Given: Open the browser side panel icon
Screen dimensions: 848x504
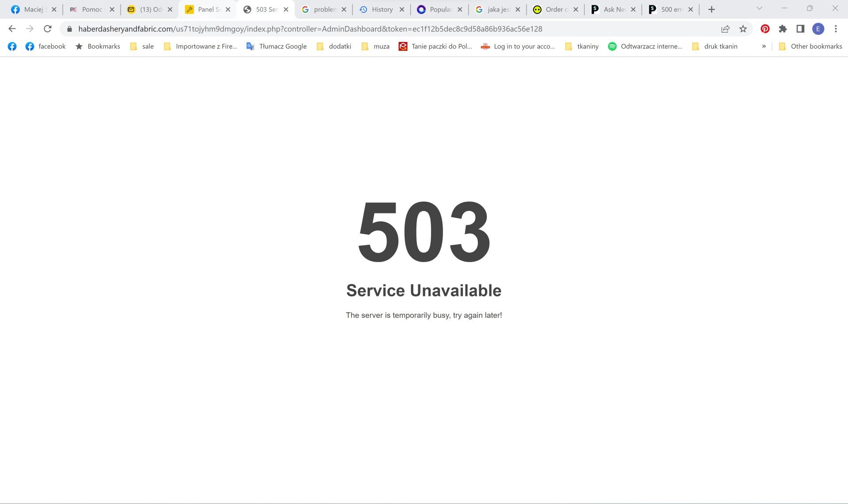Looking at the screenshot, I should click(x=800, y=29).
